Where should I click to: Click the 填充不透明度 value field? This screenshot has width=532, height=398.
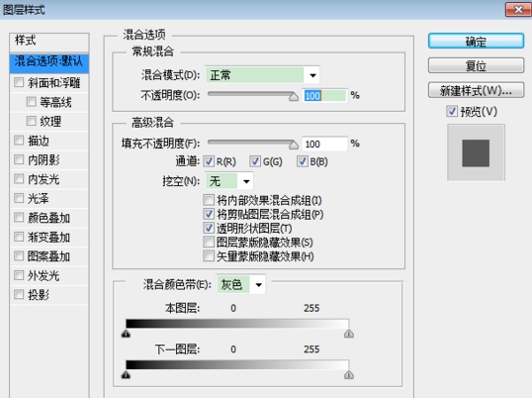[x=324, y=144]
